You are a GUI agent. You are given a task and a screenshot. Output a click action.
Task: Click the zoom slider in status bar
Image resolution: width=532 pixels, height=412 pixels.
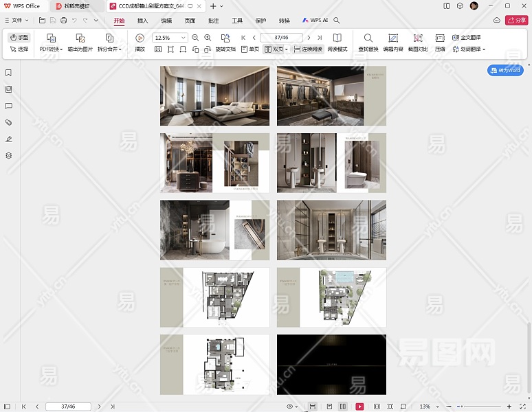tap(481, 407)
